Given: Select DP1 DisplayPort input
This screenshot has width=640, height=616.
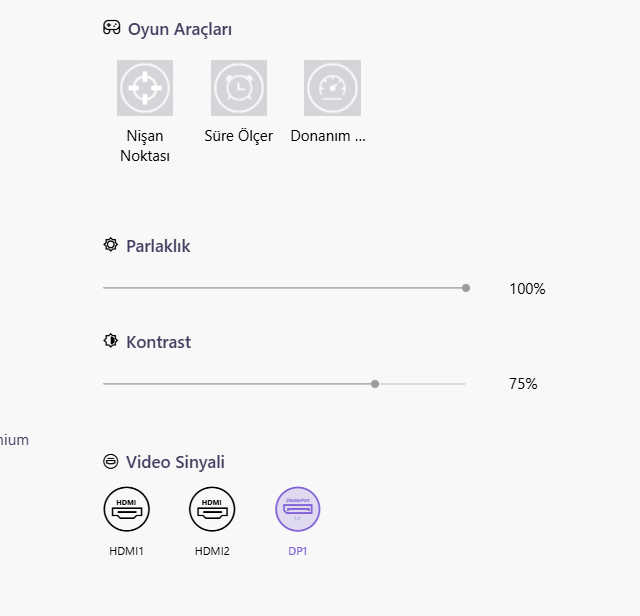Looking at the screenshot, I should tap(298, 509).
